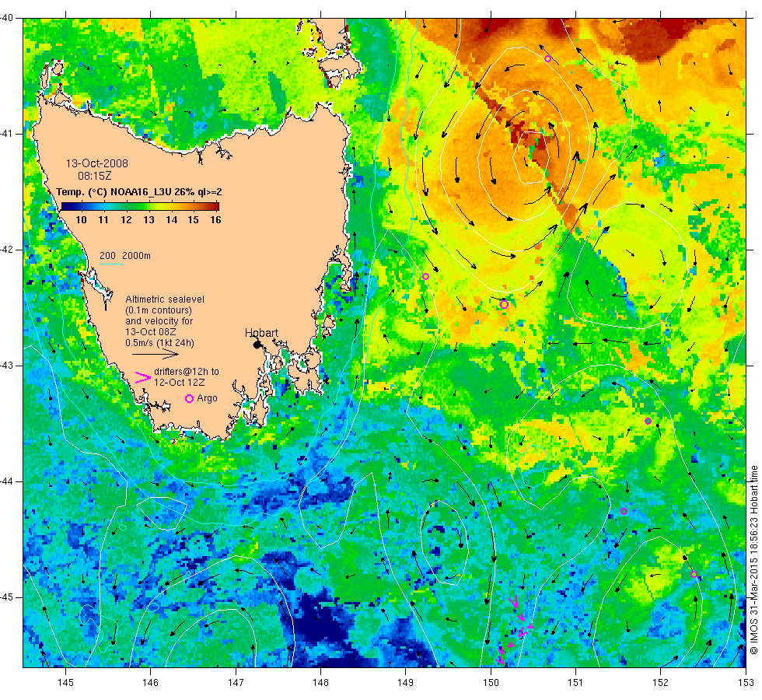
Task: Click the 'Argo' legend label
Action: click(207, 398)
